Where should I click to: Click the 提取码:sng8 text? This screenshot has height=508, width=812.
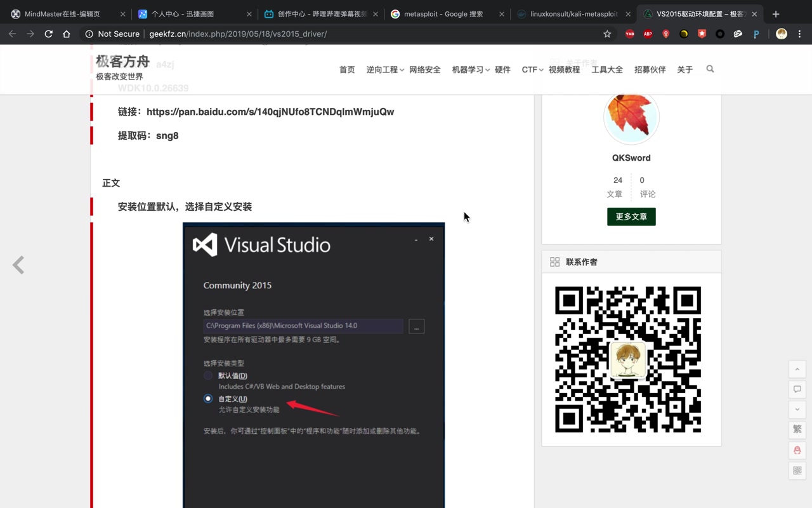click(148, 136)
